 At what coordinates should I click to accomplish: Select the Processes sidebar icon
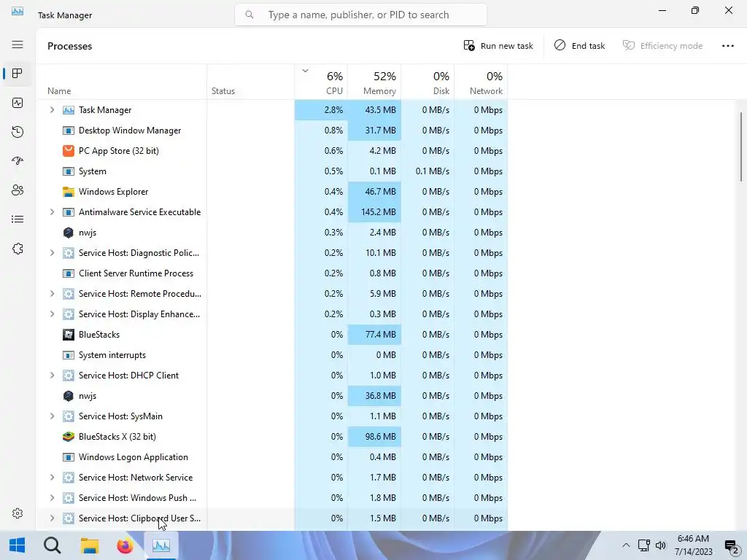[18, 74]
